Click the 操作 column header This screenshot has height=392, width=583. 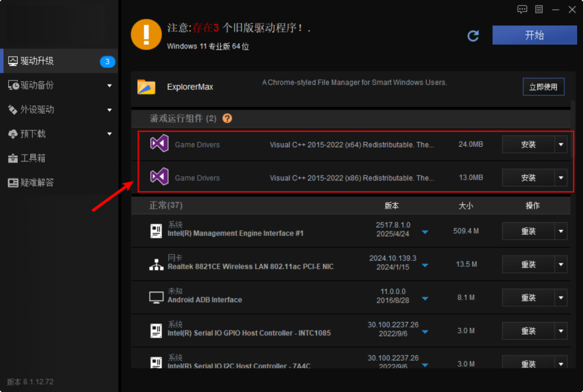[x=532, y=205]
